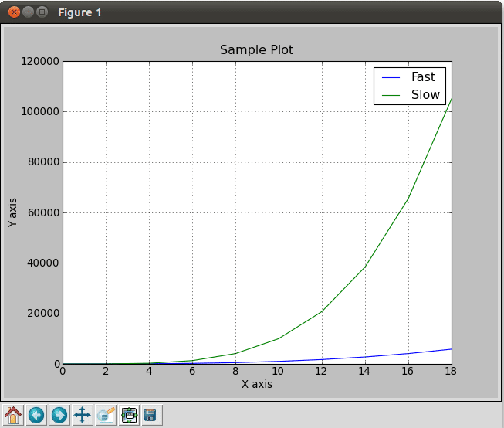
Task: Minimize the Figure 1 window
Action: [29, 12]
